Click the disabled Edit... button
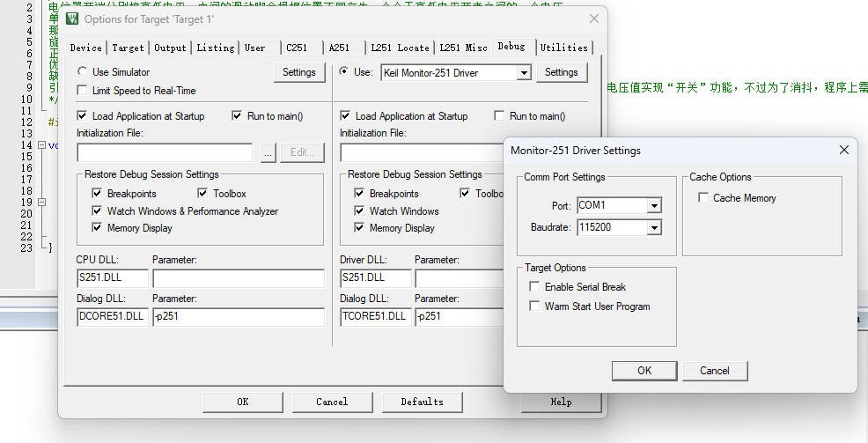Screen dimensions: 868x443 point(302,153)
